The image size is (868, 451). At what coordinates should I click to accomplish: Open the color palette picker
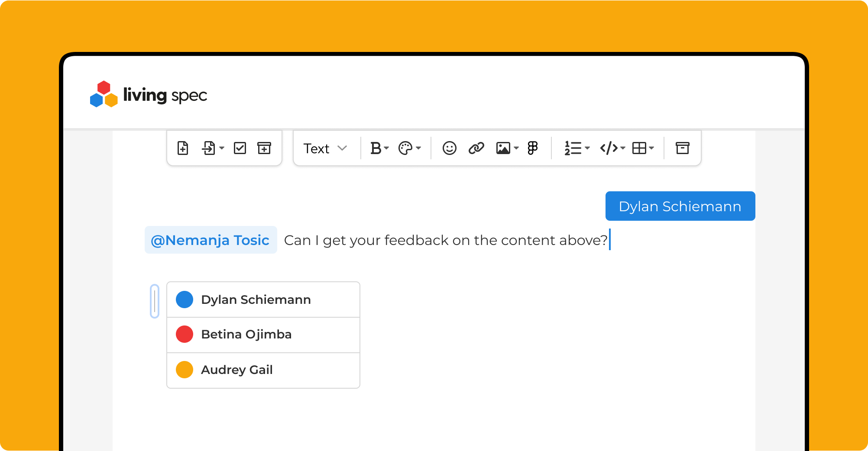tap(409, 148)
